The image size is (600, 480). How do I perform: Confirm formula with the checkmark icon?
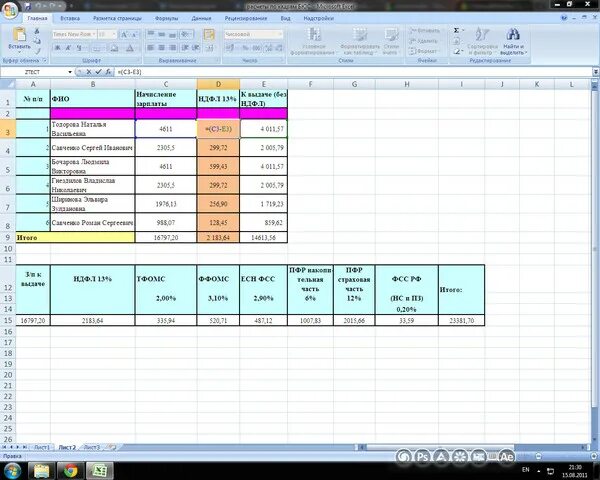pos(98,72)
